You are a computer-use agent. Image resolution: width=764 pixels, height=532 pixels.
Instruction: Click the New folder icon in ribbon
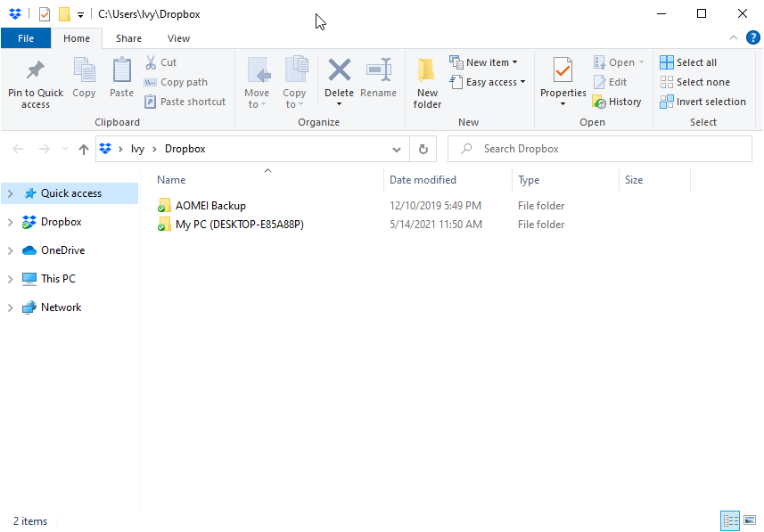(x=427, y=71)
